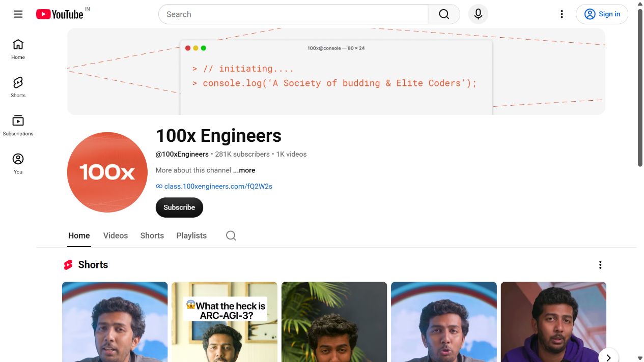Image resolution: width=644 pixels, height=362 pixels.
Task: Switch to the Videos tab
Action: click(116, 236)
